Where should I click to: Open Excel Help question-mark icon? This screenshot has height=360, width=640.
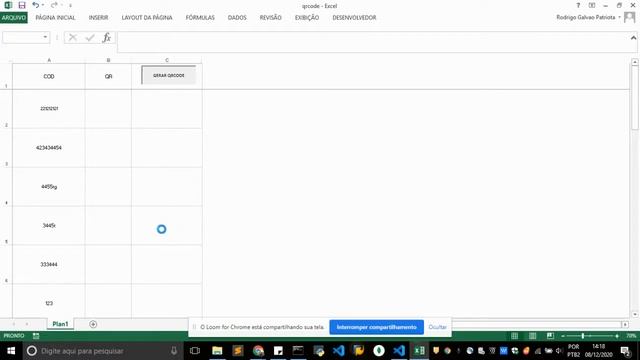click(578, 5)
